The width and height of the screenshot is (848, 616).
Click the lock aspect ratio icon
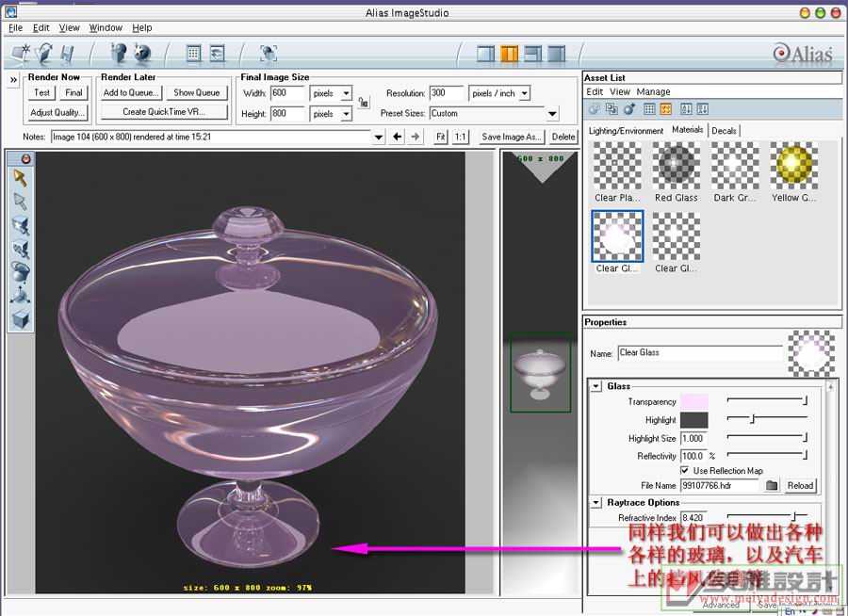tap(364, 102)
